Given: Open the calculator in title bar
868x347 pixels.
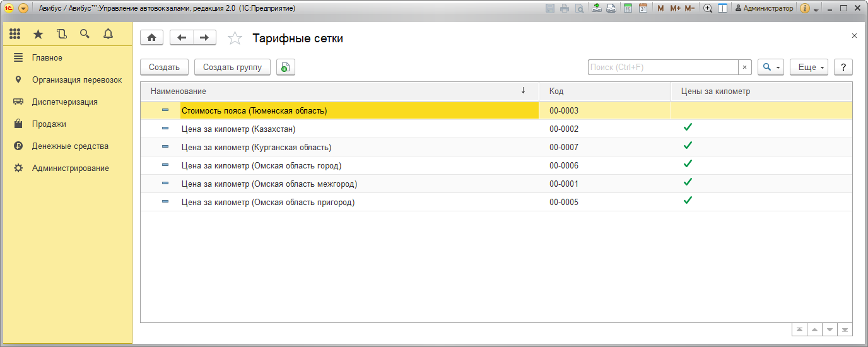Looking at the screenshot, I should click(x=628, y=8).
